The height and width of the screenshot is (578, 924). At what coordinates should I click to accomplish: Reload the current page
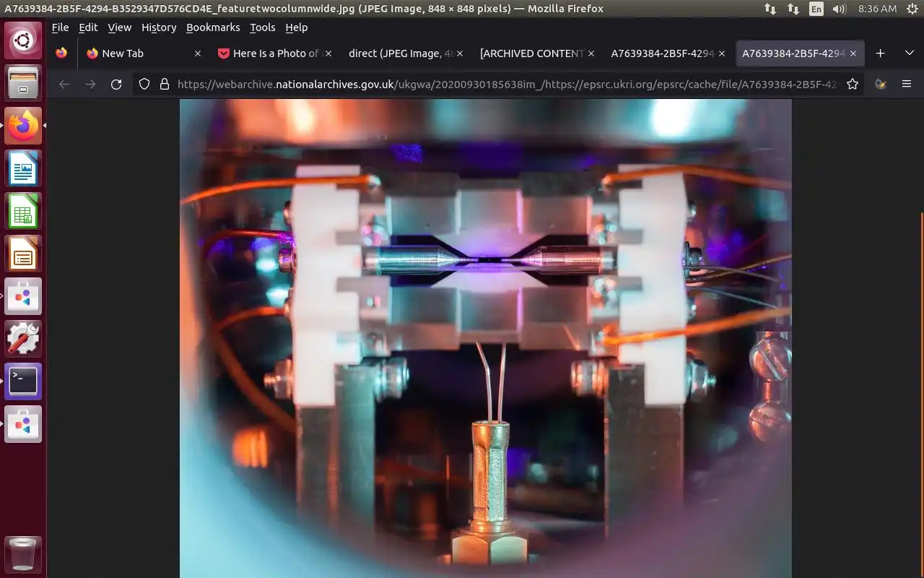(x=116, y=85)
